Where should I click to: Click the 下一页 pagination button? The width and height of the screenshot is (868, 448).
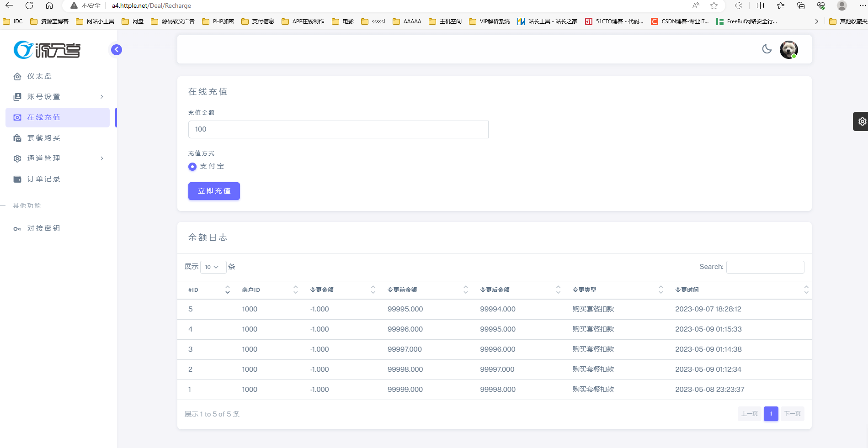point(792,414)
